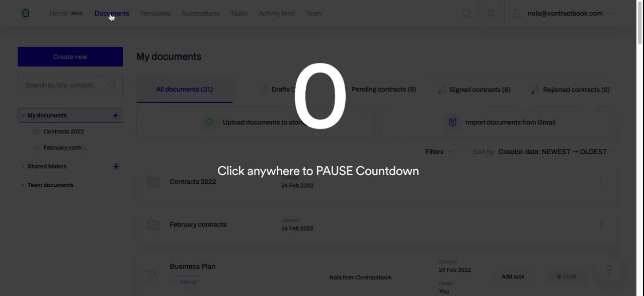Screen dimensions: 644x296
Task: Click the cloud upload icon
Action: coord(210,122)
